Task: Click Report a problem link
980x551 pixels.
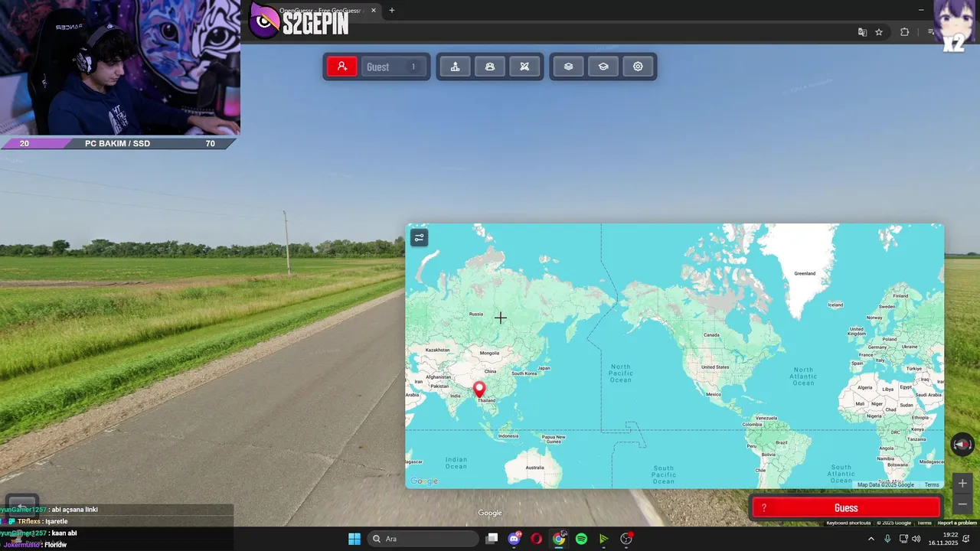Action: [957, 523]
